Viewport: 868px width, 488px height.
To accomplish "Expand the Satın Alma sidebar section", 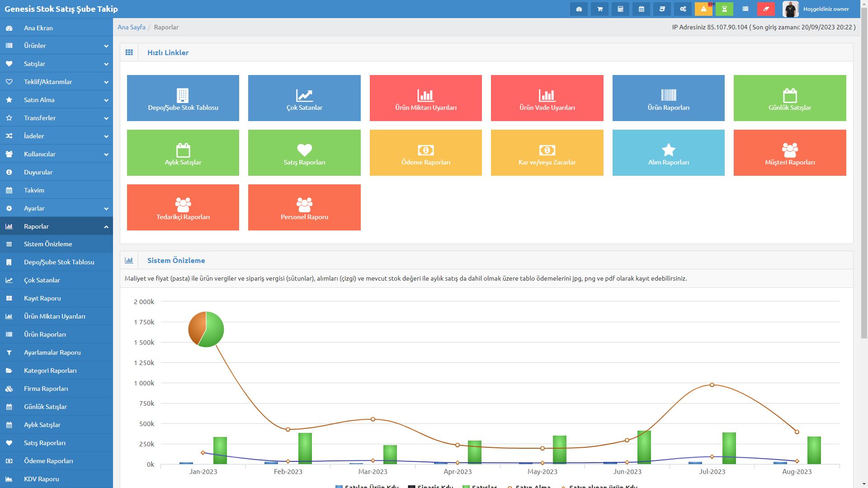I will [x=57, y=100].
